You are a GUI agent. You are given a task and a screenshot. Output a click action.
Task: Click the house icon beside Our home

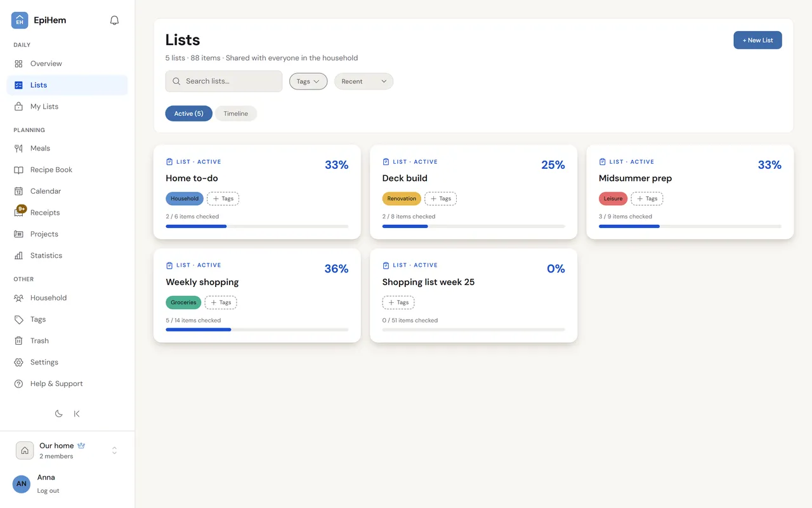[25, 450]
